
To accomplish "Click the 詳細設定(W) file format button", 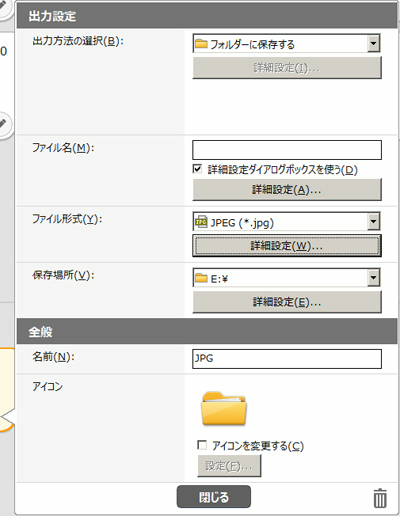I will [287, 246].
